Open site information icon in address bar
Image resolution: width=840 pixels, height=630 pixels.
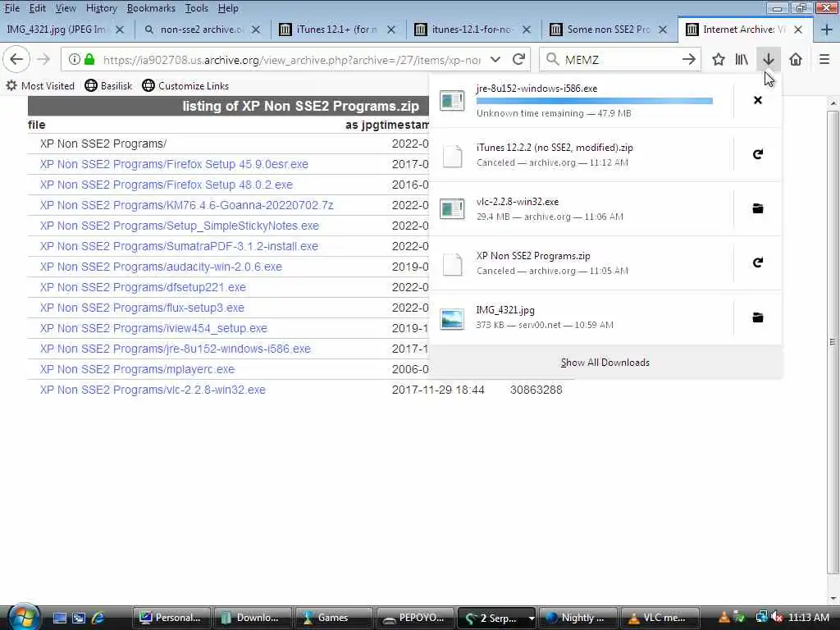click(x=75, y=59)
